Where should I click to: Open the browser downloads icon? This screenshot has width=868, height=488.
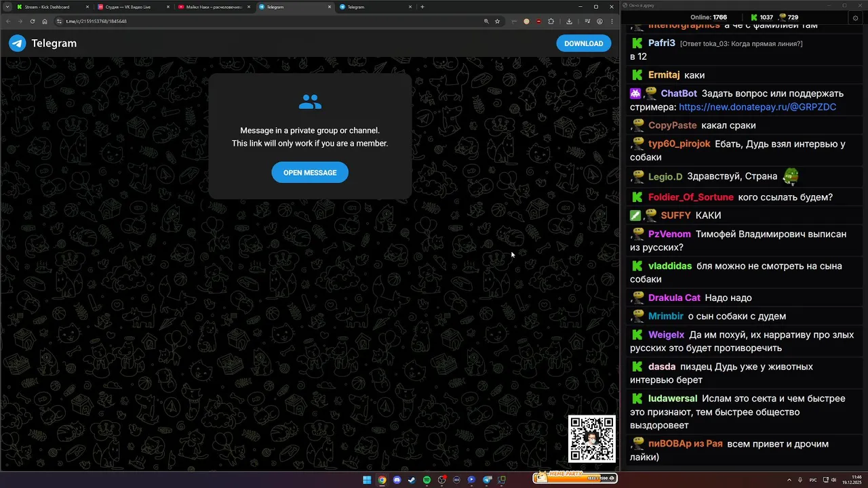point(569,21)
